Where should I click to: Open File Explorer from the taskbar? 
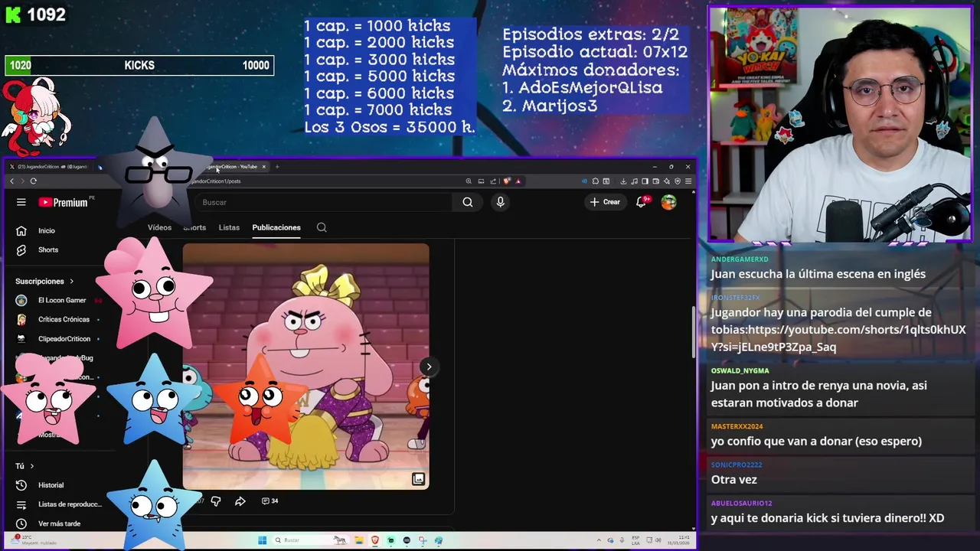pos(358,540)
